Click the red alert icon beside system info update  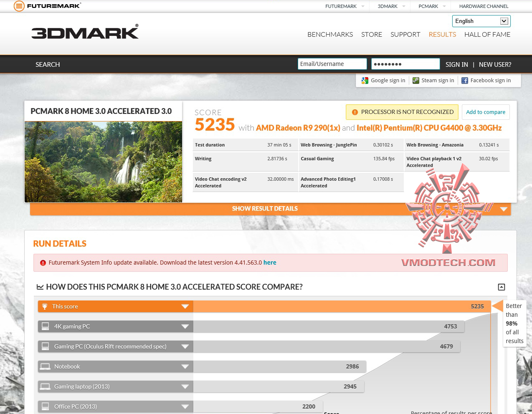43,263
